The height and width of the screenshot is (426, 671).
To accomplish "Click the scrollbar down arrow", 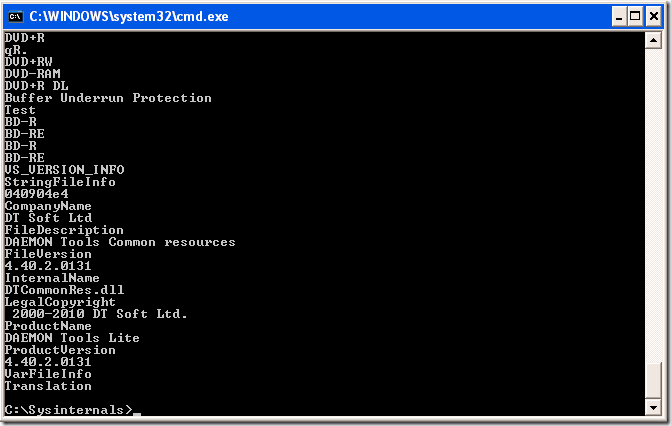I will 653,408.
